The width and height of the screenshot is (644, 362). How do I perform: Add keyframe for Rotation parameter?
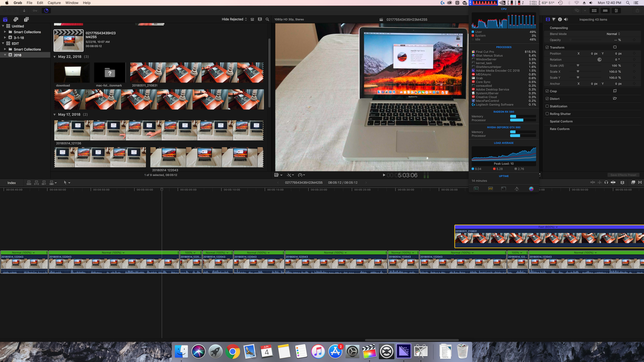tap(634, 59)
